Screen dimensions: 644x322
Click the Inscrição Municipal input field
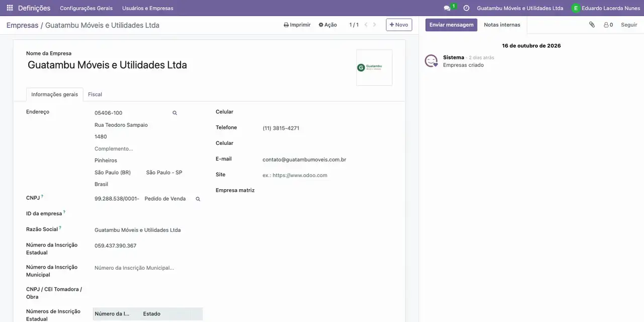(x=148, y=268)
